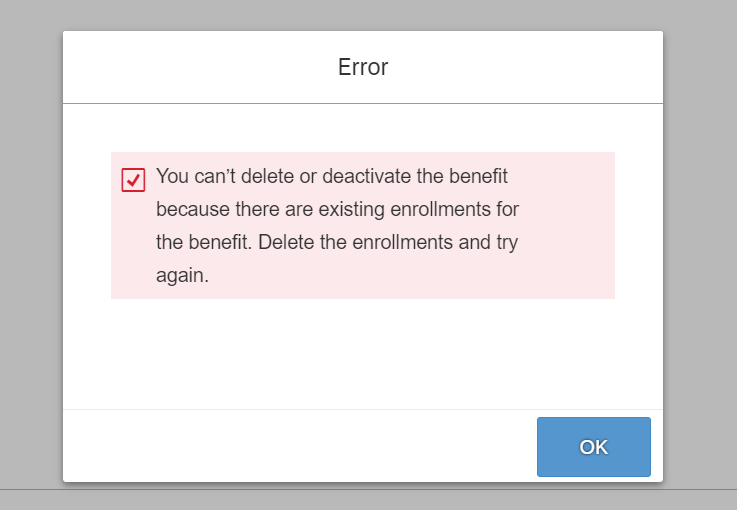Click the gray backdrop above the dialog

pyautogui.click(x=363, y=15)
